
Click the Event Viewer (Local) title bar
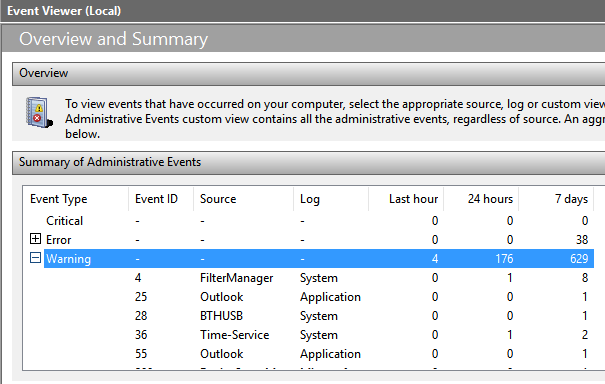[302, 11]
